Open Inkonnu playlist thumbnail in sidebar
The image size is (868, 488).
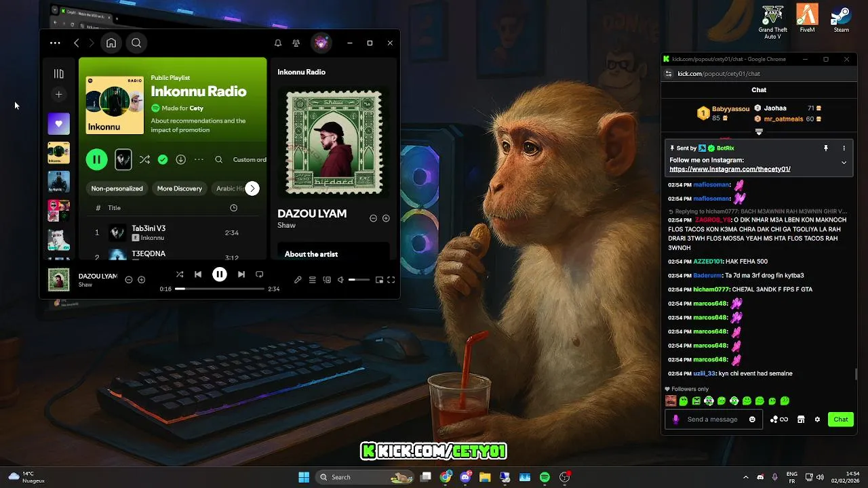pyautogui.click(x=58, y=152)
